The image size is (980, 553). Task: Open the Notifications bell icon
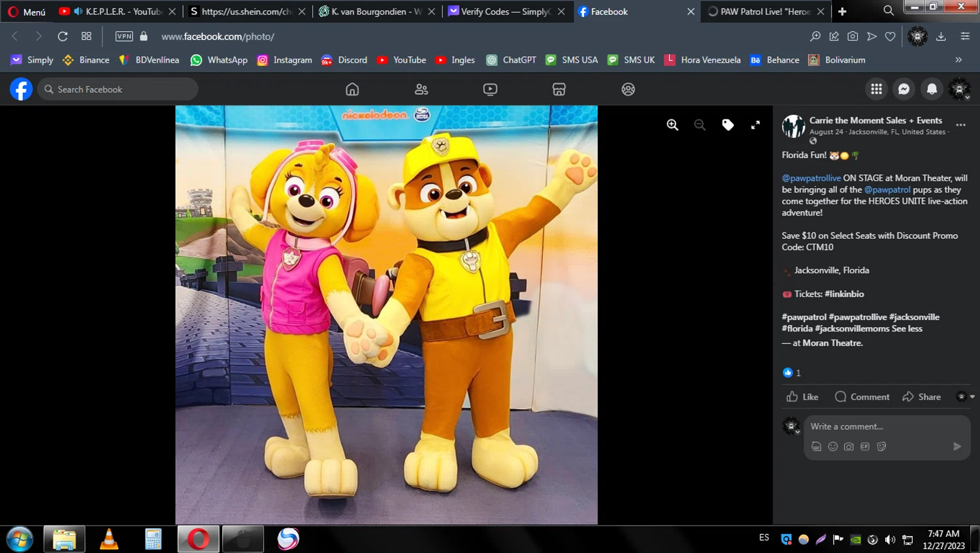pos(932,89)
